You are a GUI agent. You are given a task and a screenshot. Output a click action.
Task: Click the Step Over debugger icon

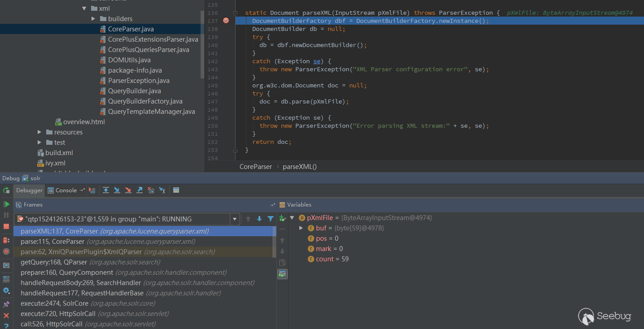point(106,190)
